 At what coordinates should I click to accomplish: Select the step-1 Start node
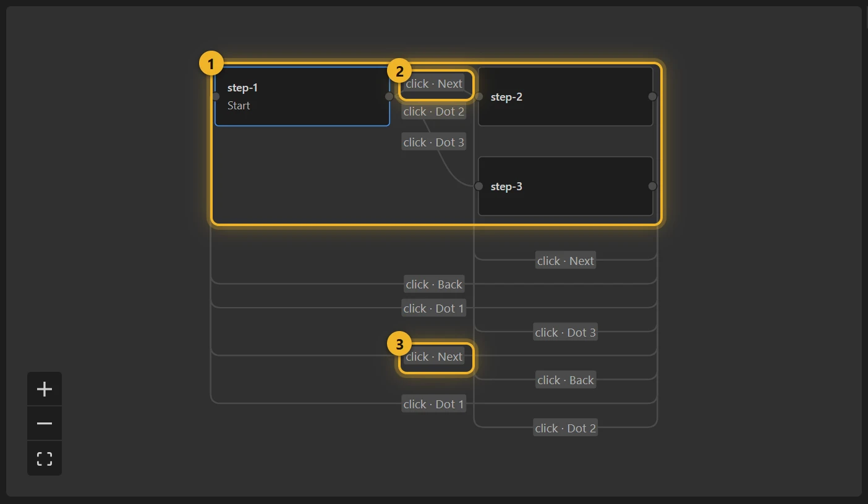tap(302, 96)
